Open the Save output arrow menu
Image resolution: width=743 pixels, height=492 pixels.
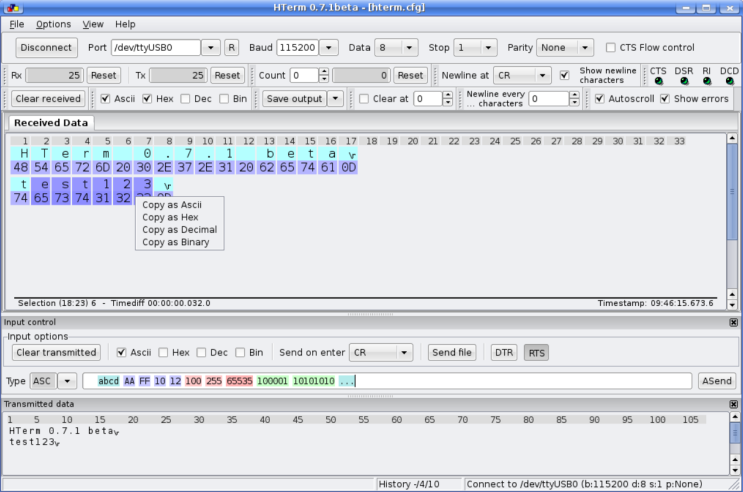click(x=335, y=99)
